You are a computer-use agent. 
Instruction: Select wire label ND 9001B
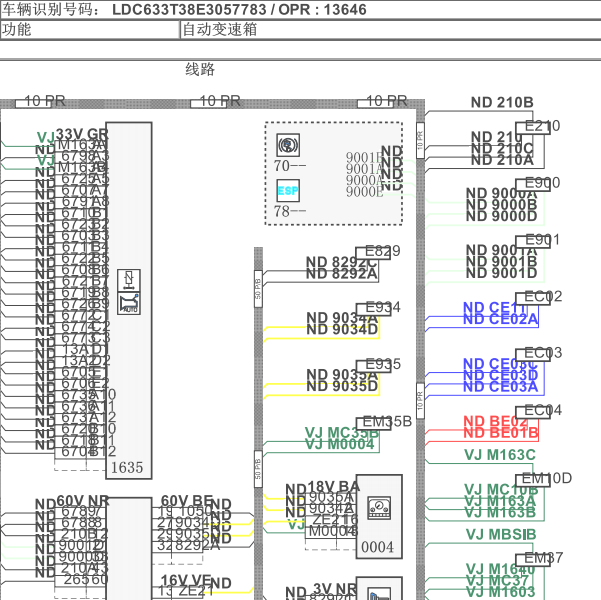click(x=501, y=262)
